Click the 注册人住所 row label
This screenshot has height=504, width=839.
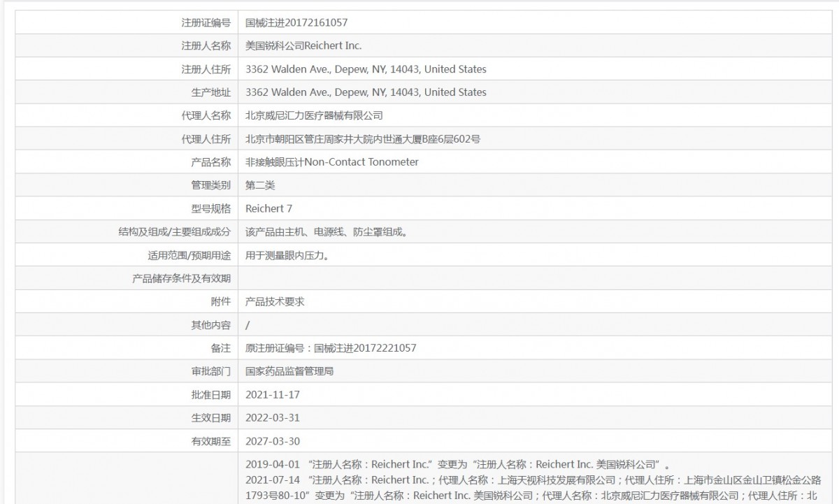point(206,69)
